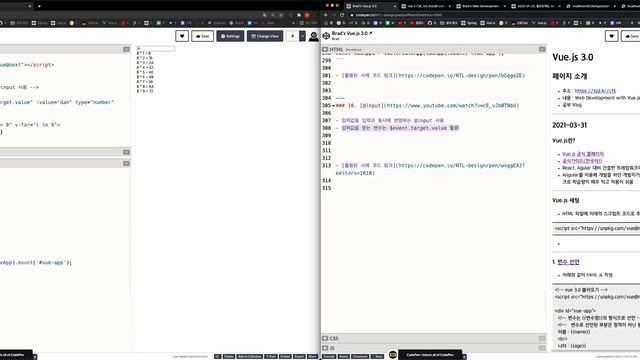Reload the page in the right browser

(342, 15)
